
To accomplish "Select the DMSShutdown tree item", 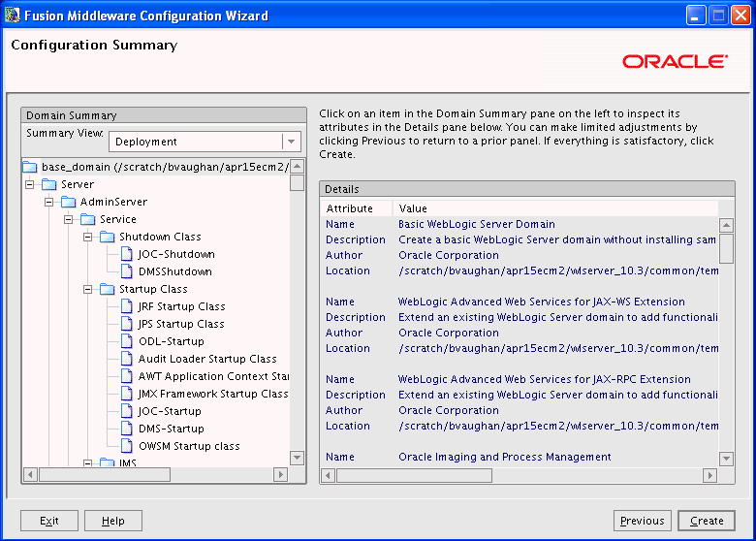I will pos(175,271).
